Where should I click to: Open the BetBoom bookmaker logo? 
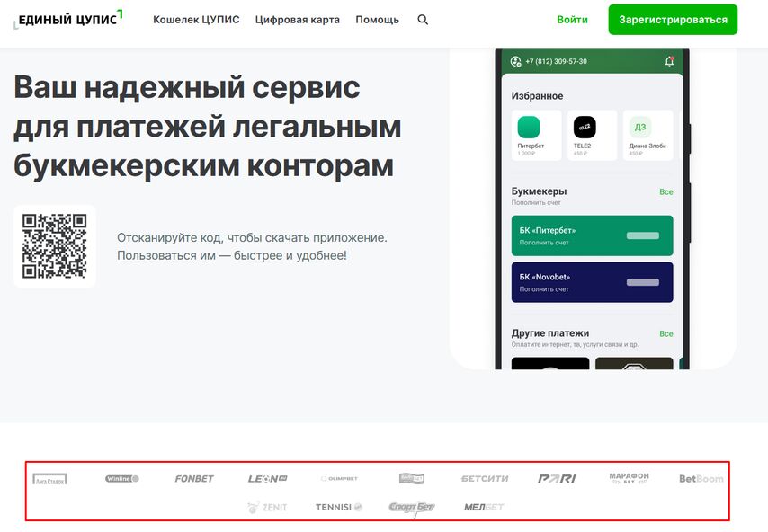coord(701,479)
